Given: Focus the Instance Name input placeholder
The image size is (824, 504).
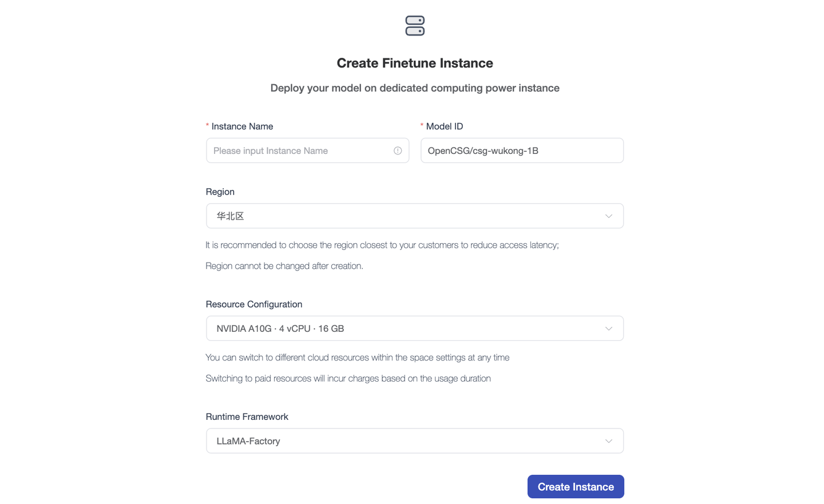Looking at the screenshot, I should [298, 150].
